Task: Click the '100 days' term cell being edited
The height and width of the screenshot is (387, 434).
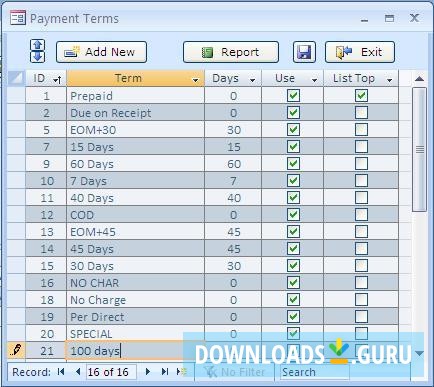Action: (x=135, y=351)
